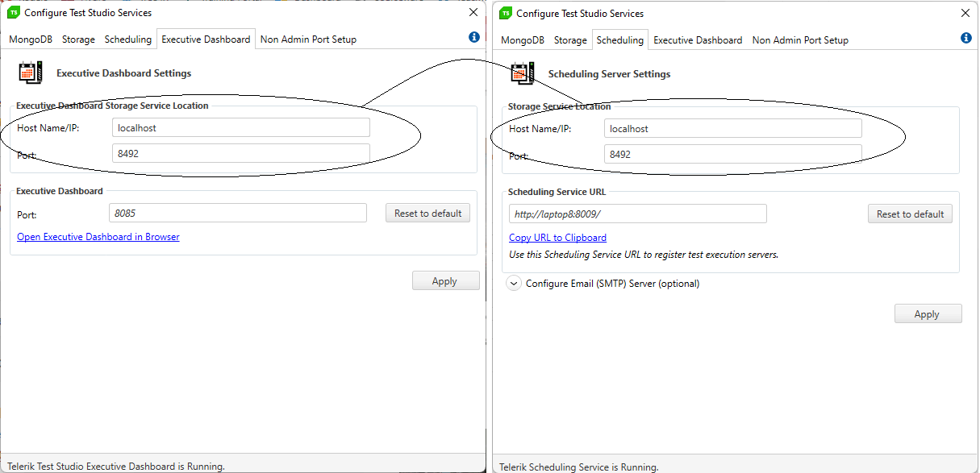Focus Host Name/IP field in the Executive Dashboard window
The image size is (980, 473).
241,127
